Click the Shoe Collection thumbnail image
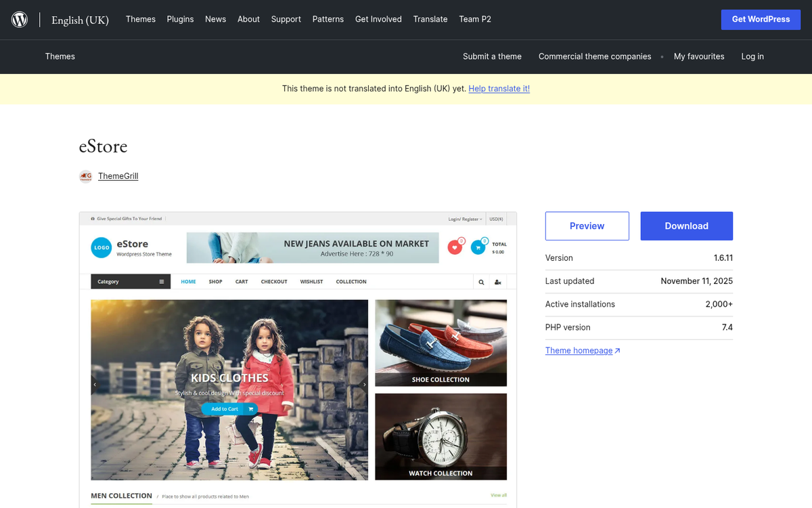 pos(441,343)
